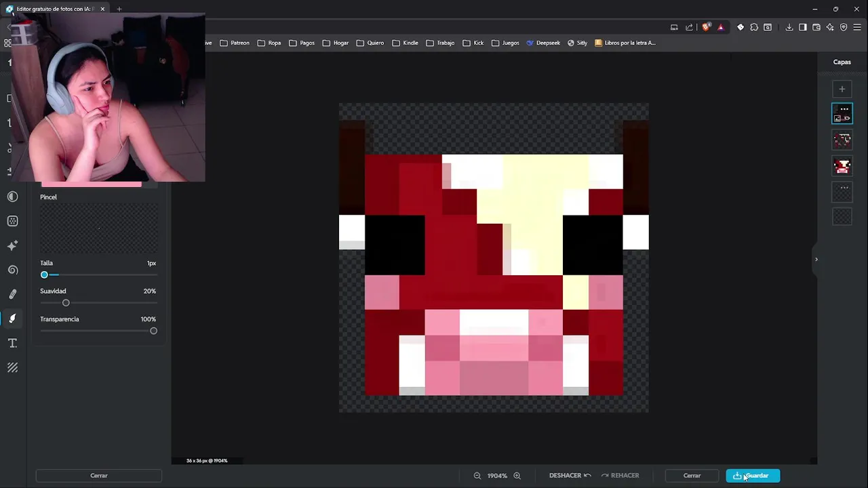This screenshot has width=868, height=488.
Task: Click the Guardar save button
Action: (x=753, y=476)
